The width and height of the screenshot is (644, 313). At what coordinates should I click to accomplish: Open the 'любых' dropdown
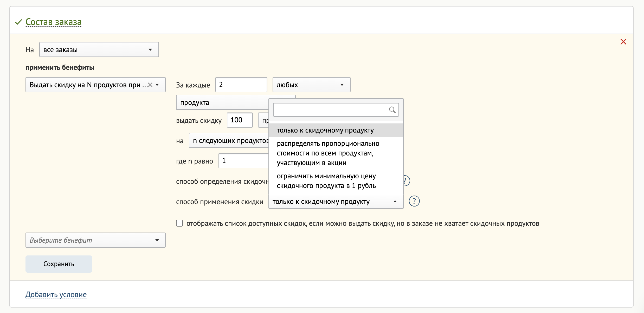[311, 85]
